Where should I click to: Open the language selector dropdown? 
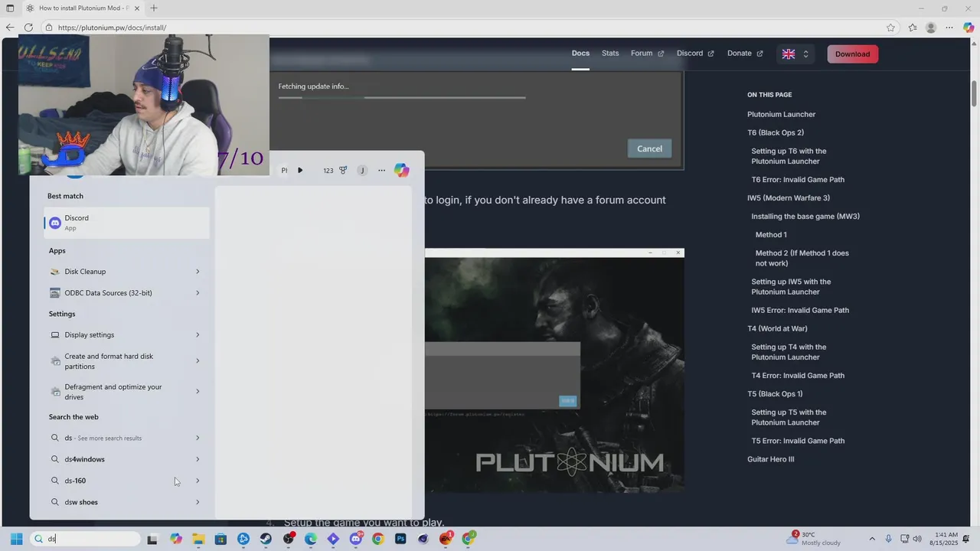795,54
